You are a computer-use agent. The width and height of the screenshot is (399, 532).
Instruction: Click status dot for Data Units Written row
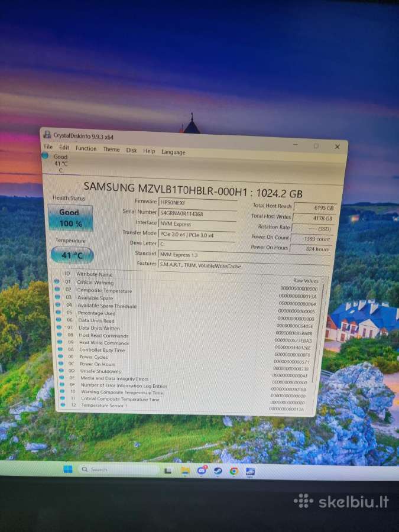[x=59, y=327]
